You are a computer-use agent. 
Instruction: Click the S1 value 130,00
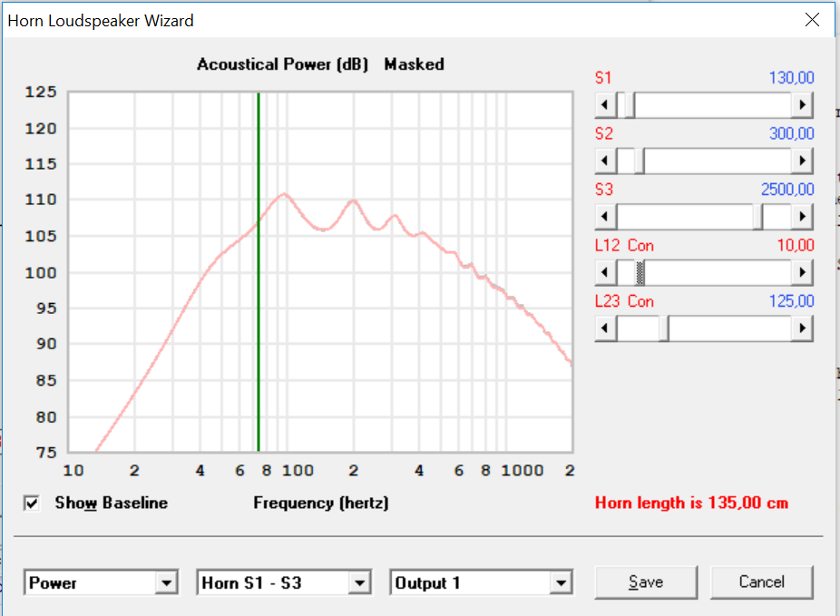[x=791, y=78]
